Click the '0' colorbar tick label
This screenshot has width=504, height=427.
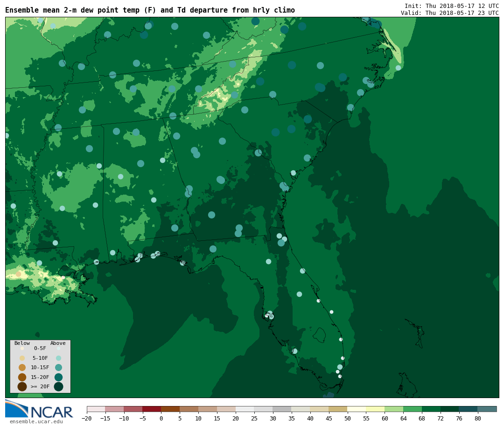click(x=161, y=418)
